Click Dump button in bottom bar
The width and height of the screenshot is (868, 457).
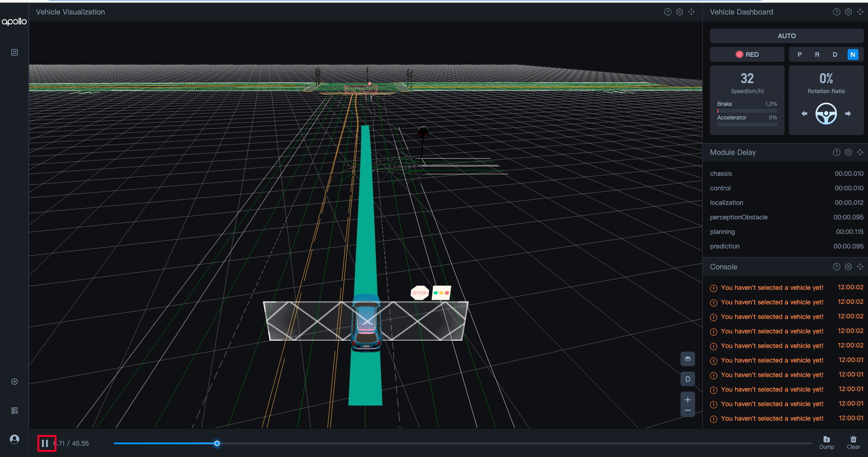click(826, 442)
